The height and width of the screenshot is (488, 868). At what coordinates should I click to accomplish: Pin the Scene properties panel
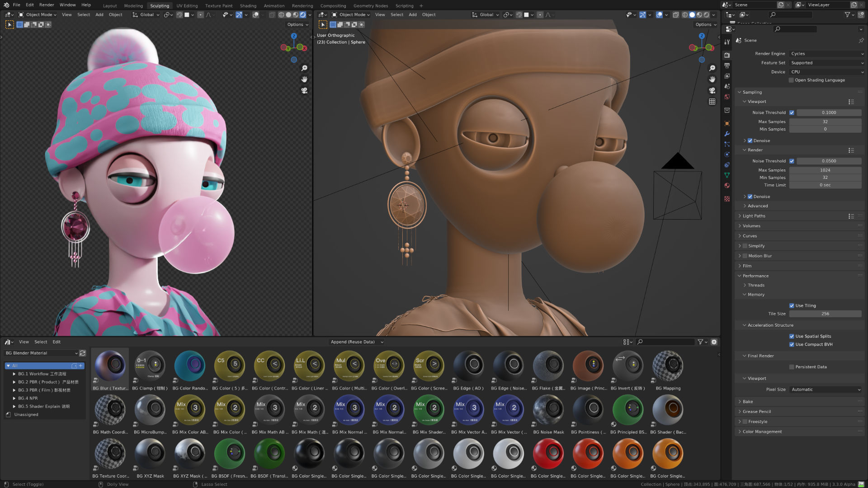click(861, 40)
